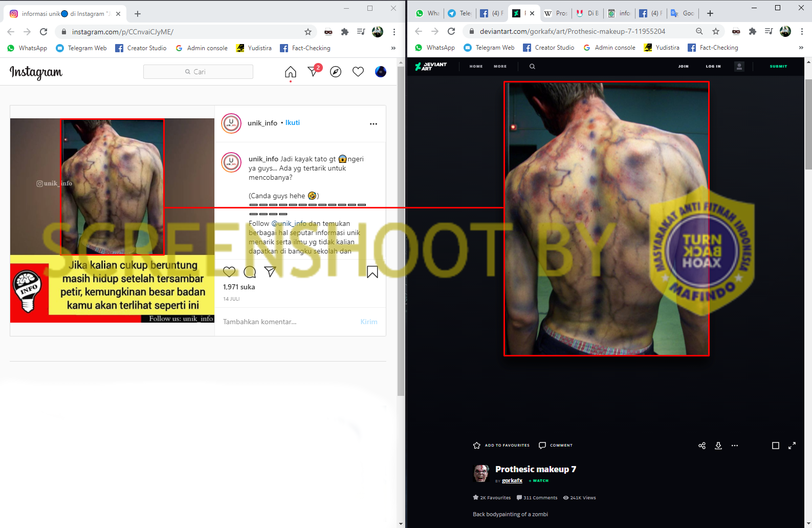
Task: Click the DeviantArt user avatar icon in header
Action: tap(739, 66)
